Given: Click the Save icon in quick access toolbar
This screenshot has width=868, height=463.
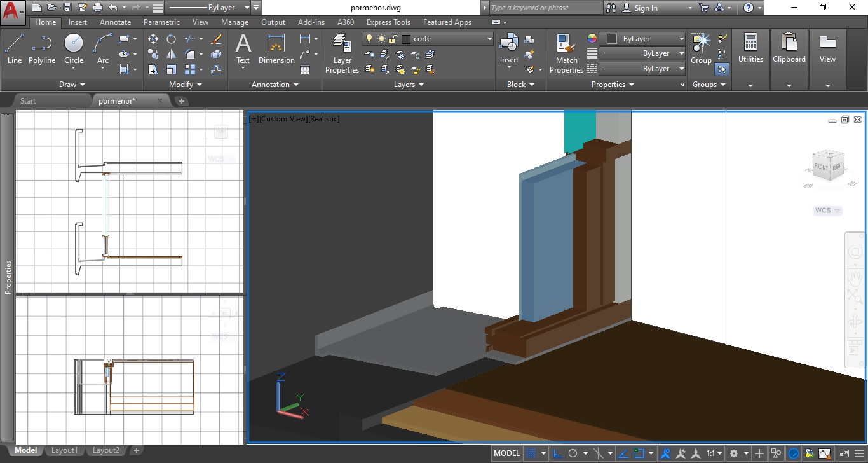Looking at the screenshot, I should click(x=66, y=8).
